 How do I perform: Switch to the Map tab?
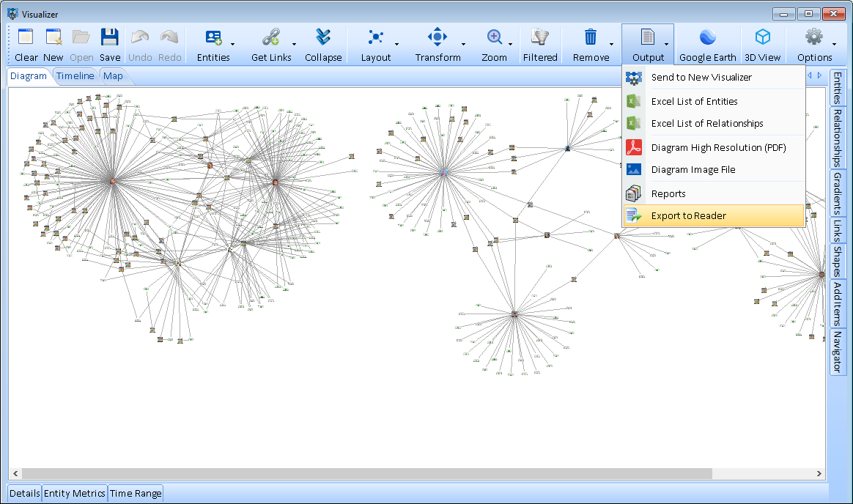click(x=113, y=76)
